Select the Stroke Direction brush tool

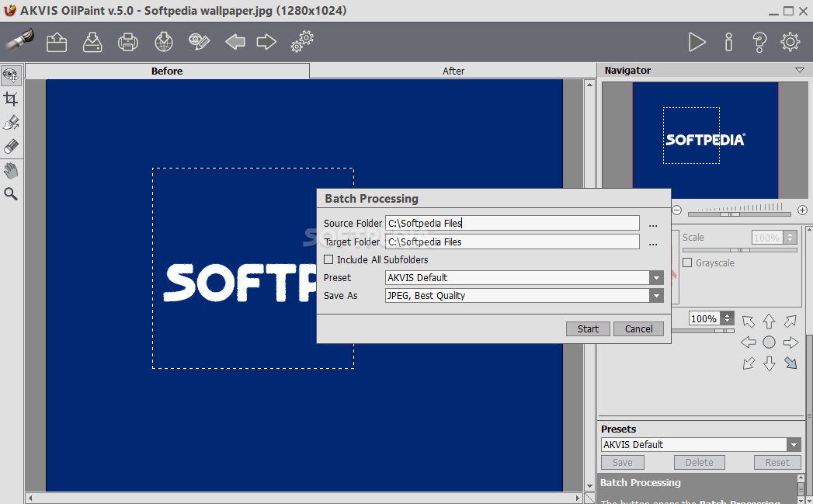coord(11,123)
